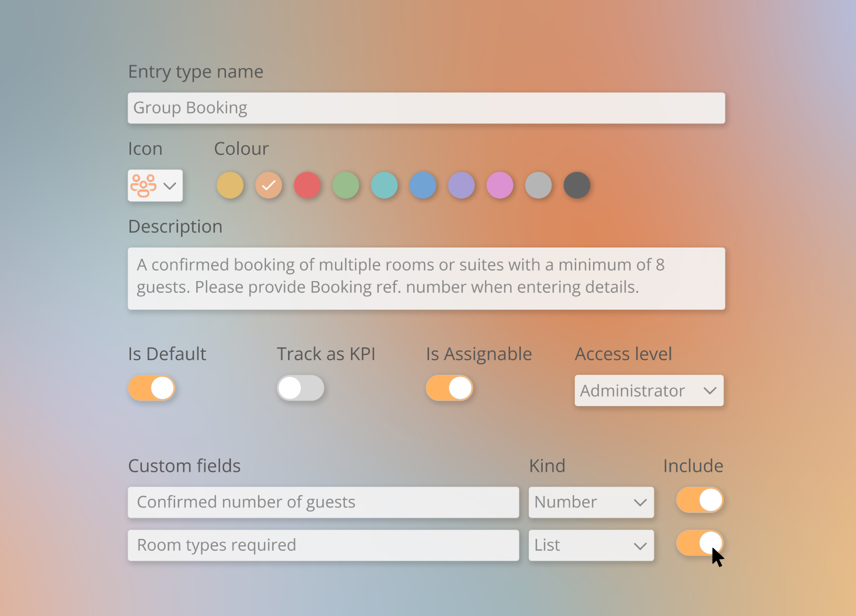Disable the Is Default toggle
856x616 pixels.
pos(151,388)
